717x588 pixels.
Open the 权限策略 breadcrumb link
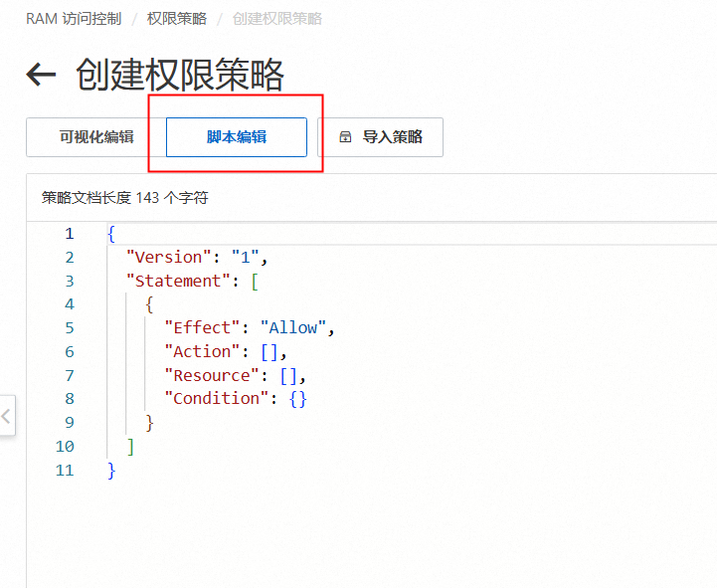coord(176,19)
